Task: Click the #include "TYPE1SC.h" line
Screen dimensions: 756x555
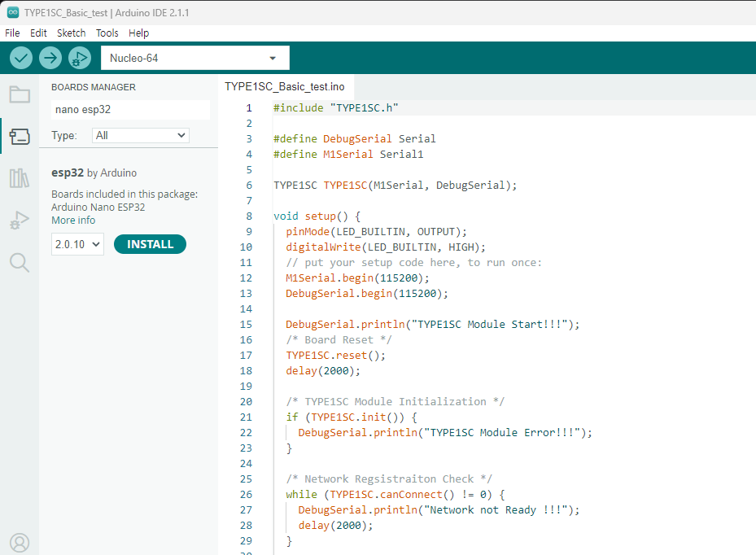Action: coord(336,108)
